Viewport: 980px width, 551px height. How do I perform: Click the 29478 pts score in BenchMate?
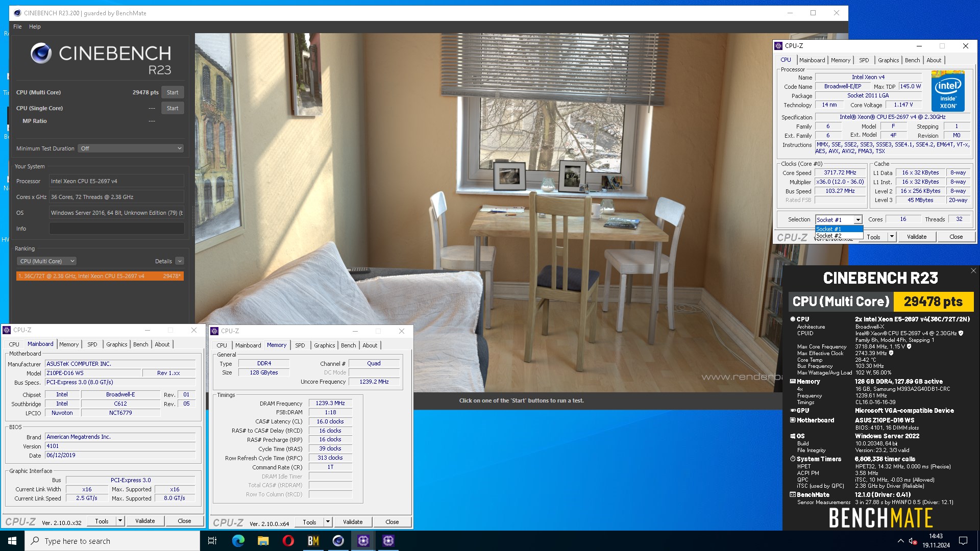[x=933, y=302]
